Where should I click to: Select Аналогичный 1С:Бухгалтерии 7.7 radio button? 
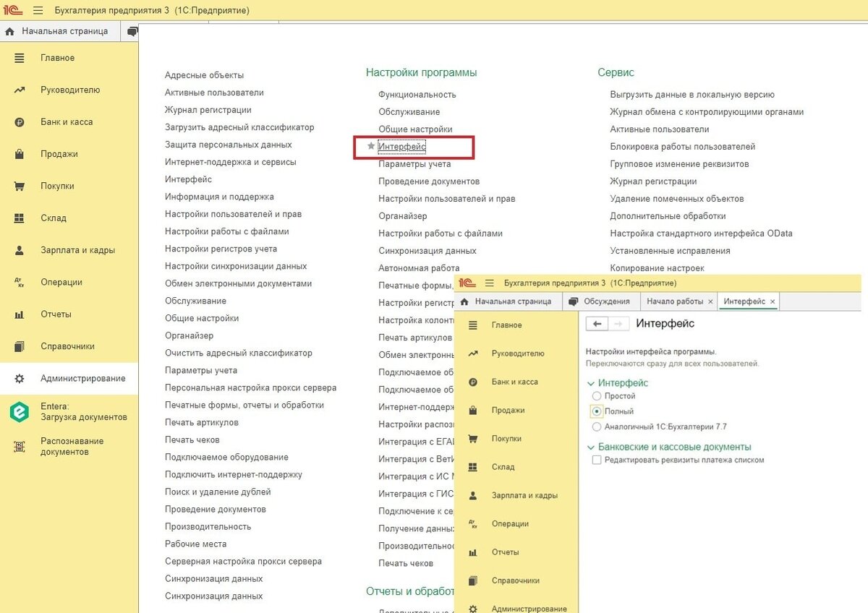[x=597, y=426]
